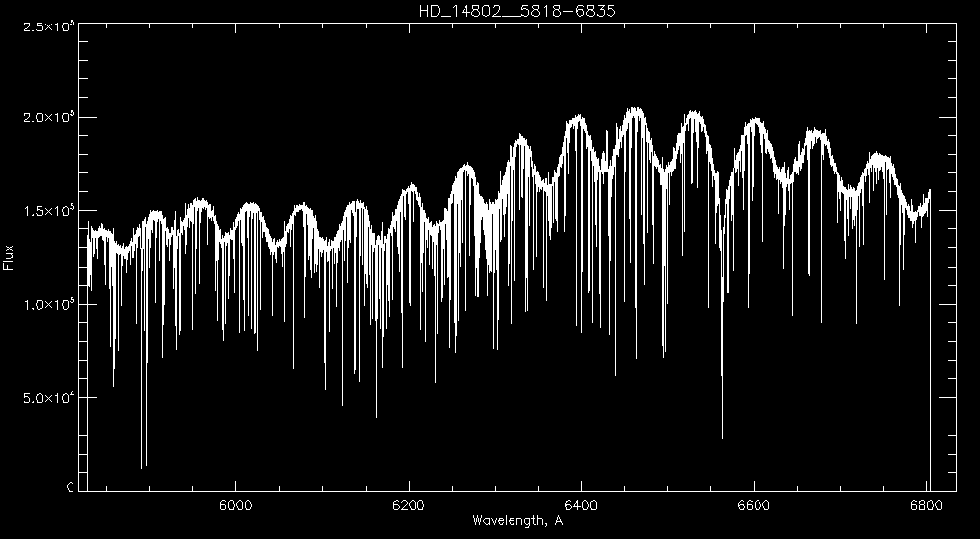The height and width of the screenshot is (539, 980).
Task: Click the 'Wavelength, A' x-axis label
Action: pyautogui.click(x=518, y=520)
